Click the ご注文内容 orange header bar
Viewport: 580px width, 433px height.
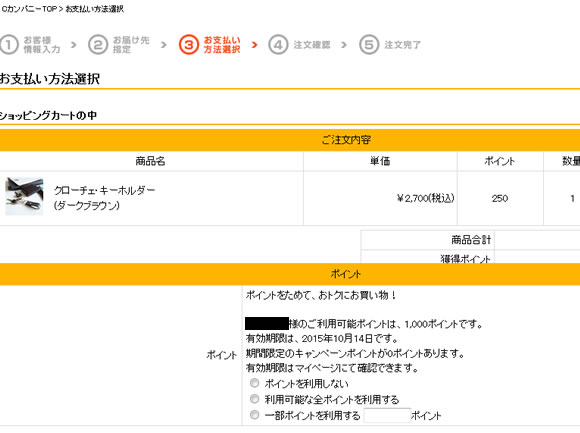click(x=290, y=140)
